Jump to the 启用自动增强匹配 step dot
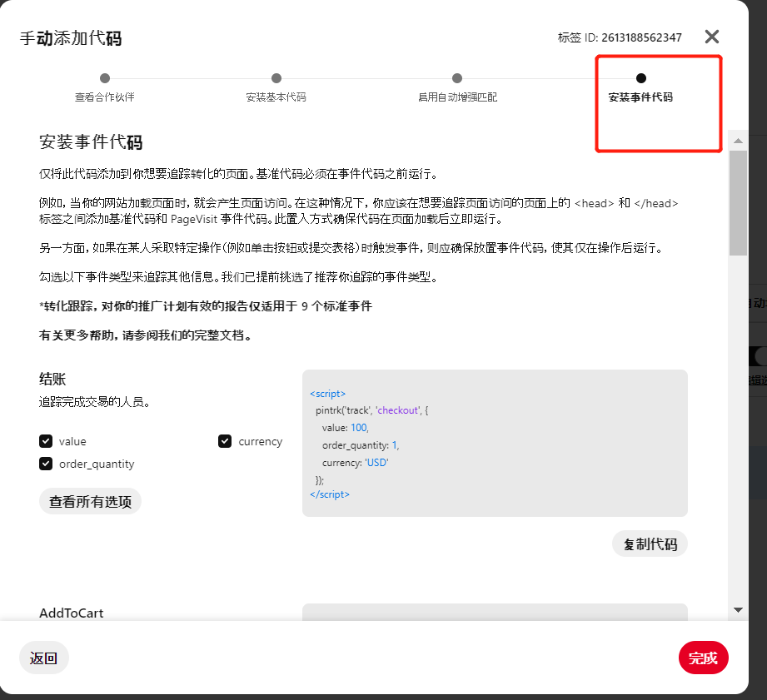The width and height of the screenshot is (767, 700). click(457, 78)
